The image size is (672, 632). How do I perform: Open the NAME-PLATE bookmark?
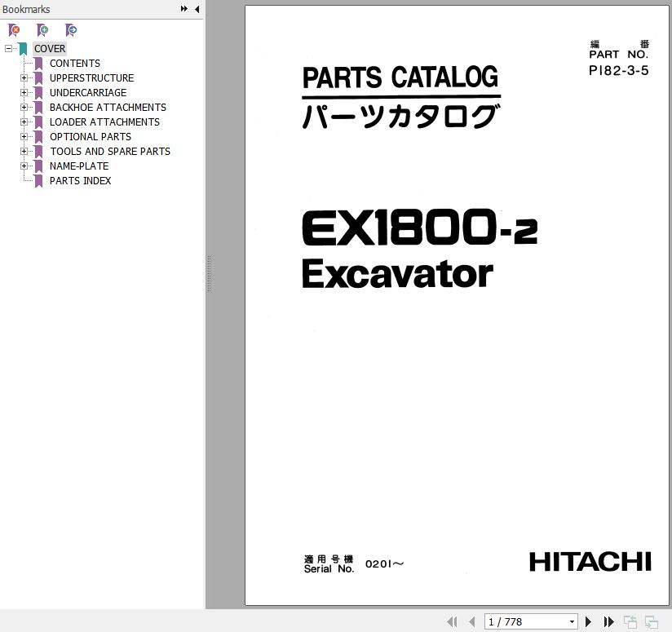point(79,166)
